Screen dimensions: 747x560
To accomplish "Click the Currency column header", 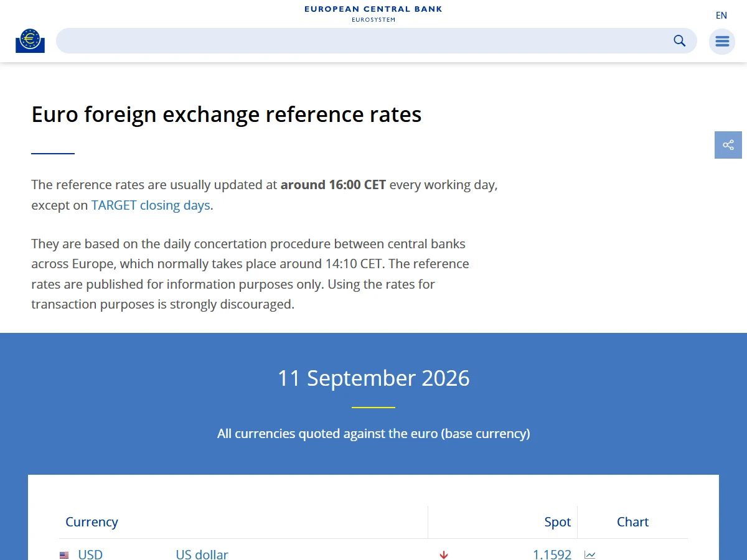I will 92,522.
